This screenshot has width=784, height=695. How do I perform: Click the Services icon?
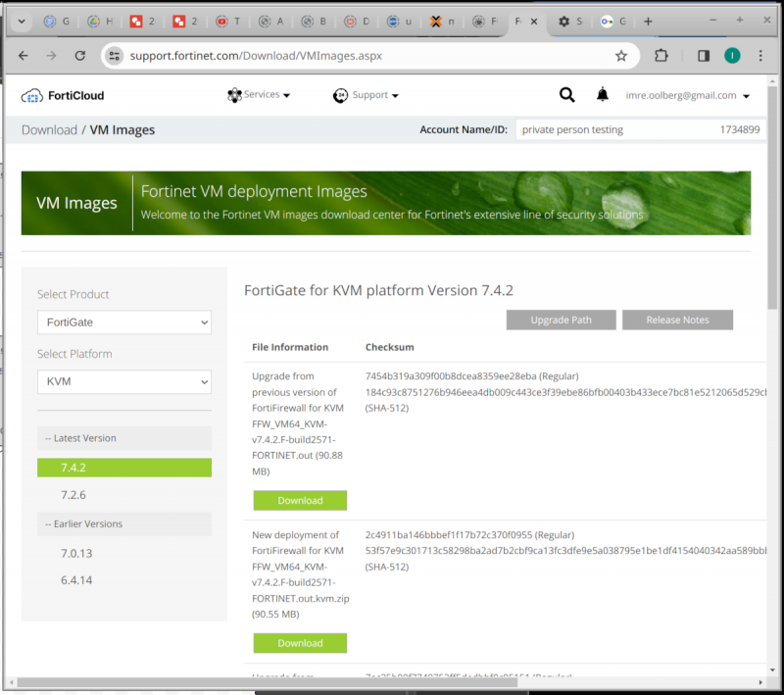[x=234, y=95]
